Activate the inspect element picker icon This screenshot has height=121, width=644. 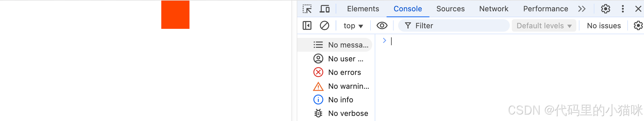[307, 9]
